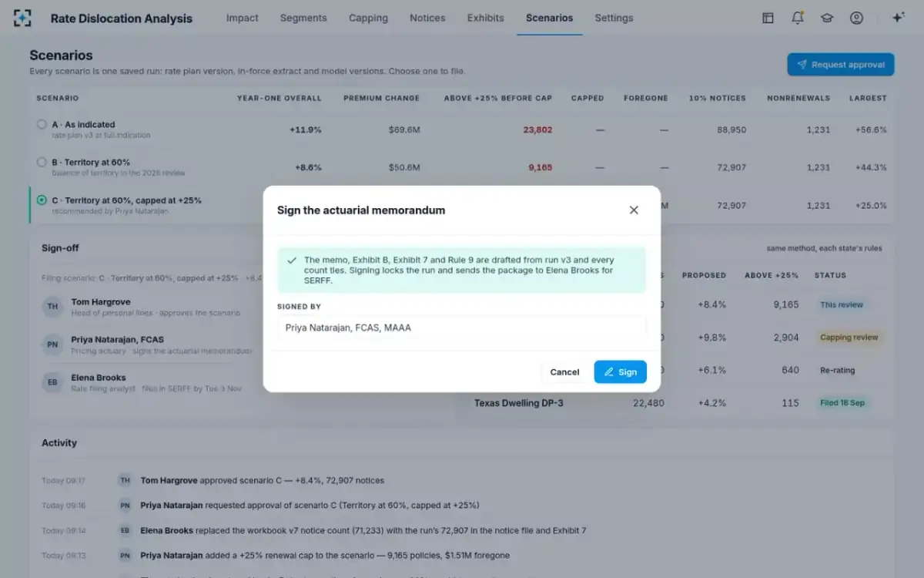Click the PN avatar in 09:13 activity

click(124, 555)
